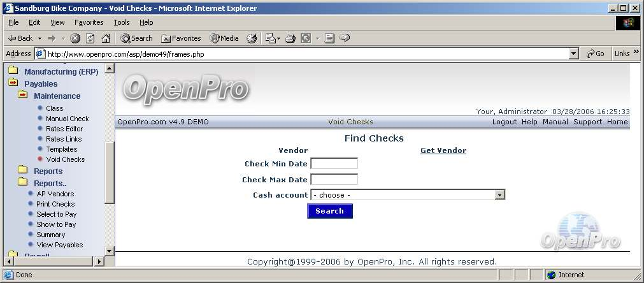Open the Favorites menu
644x283 pixels.
pos(89,22)
